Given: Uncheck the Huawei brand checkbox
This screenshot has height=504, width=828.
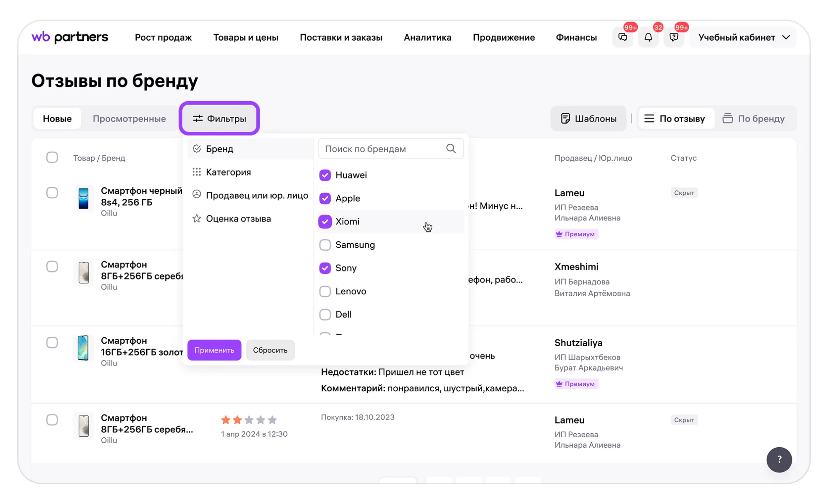Looking at the screenshot, I should pos(325,175).
